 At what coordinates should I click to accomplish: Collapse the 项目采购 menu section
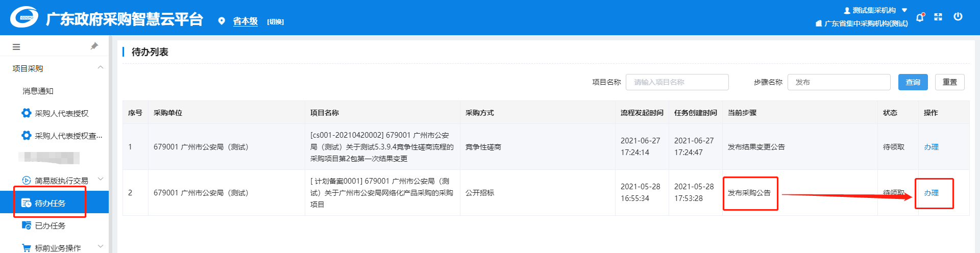point(101,68)
